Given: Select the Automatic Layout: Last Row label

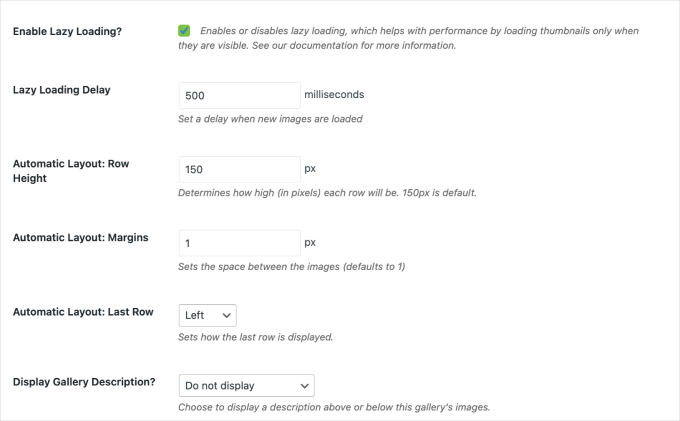Looking at the screenshot, I should 83,311.
